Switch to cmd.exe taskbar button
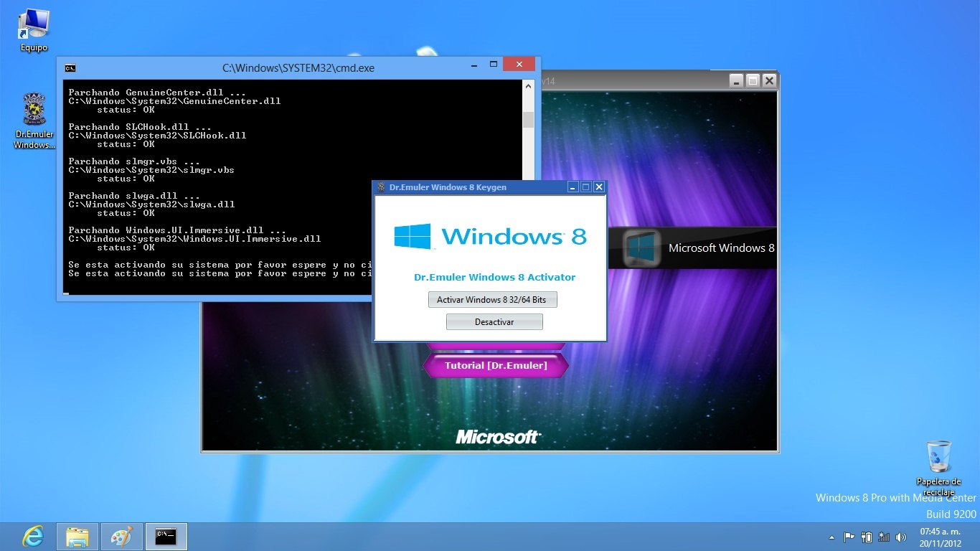Viewport: 980px width, 551px height. (x=166, y=537)
